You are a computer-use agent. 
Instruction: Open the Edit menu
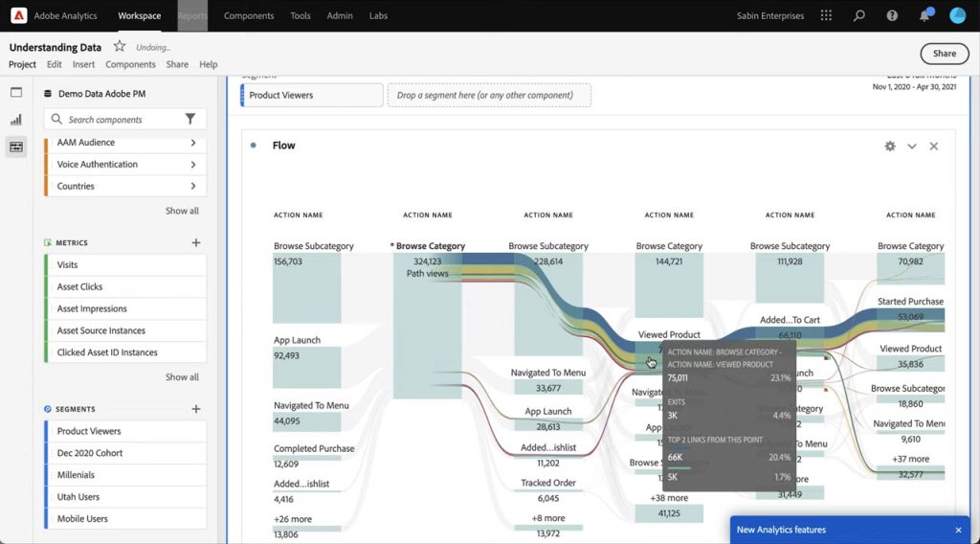click(55, 64)
